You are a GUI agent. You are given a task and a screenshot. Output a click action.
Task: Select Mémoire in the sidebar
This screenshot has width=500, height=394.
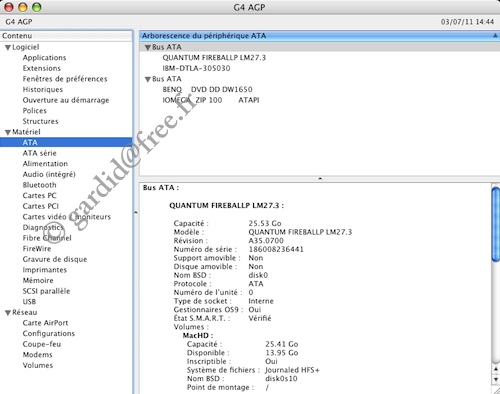(38, 280)
